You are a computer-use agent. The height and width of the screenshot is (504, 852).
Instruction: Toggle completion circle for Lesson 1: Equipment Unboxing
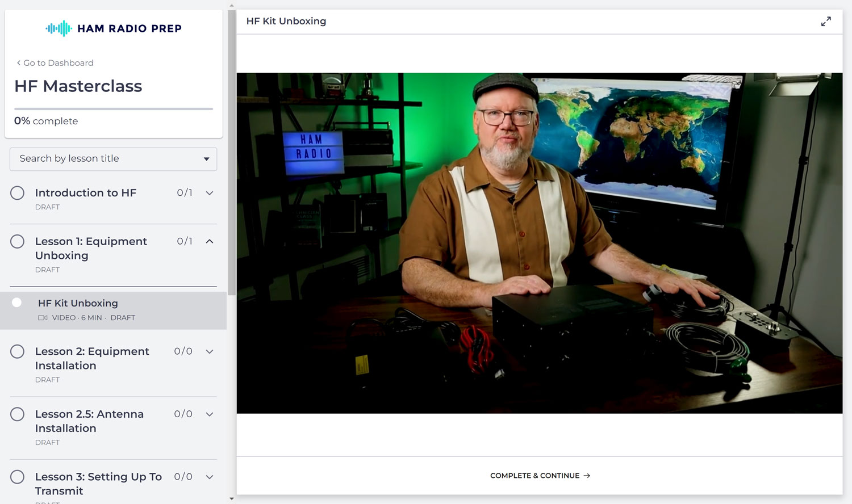tap(18, 242)
